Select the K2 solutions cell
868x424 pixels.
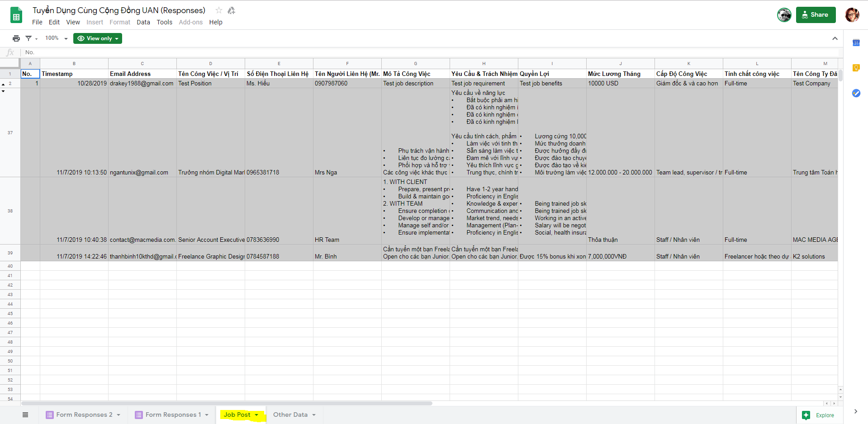pos(815,253)
